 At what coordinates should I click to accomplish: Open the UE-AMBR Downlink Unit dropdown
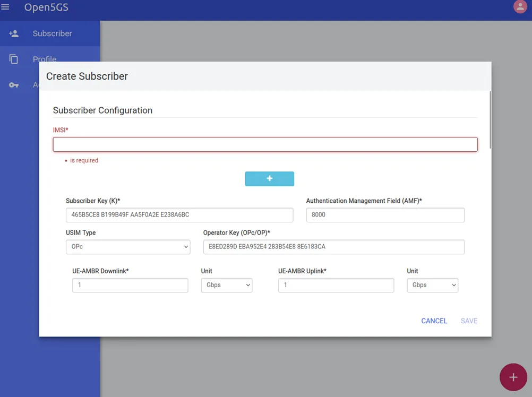coord(227,285)
